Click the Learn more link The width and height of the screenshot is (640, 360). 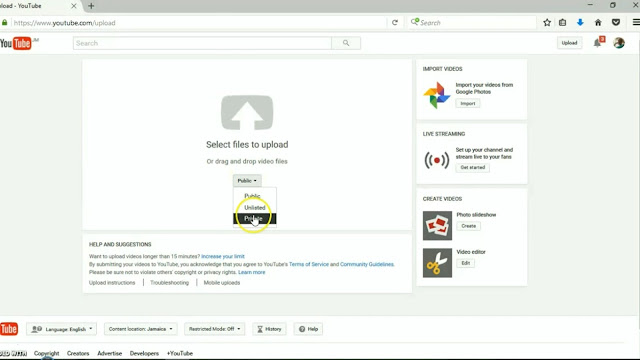pos(251,272)
